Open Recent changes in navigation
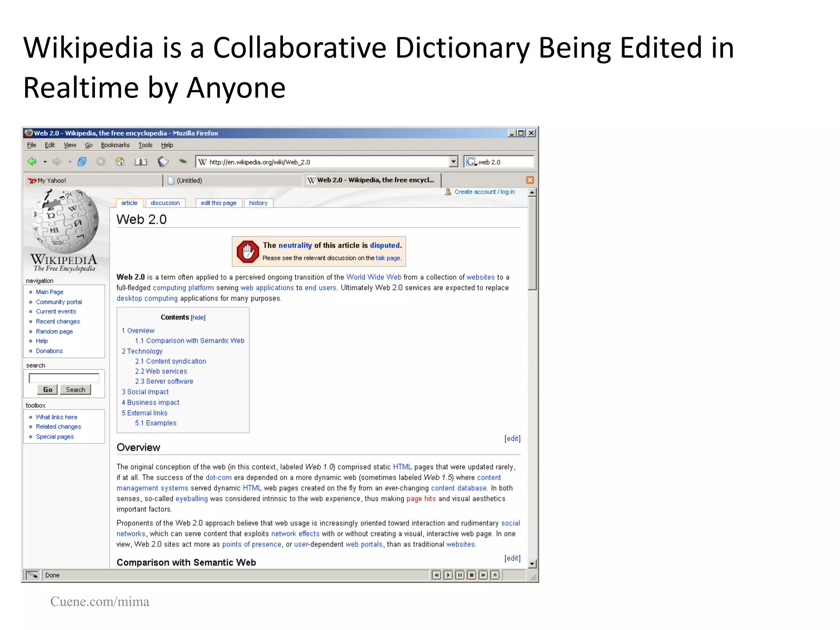This screenshot has height=630, width=840. [58, 322]
